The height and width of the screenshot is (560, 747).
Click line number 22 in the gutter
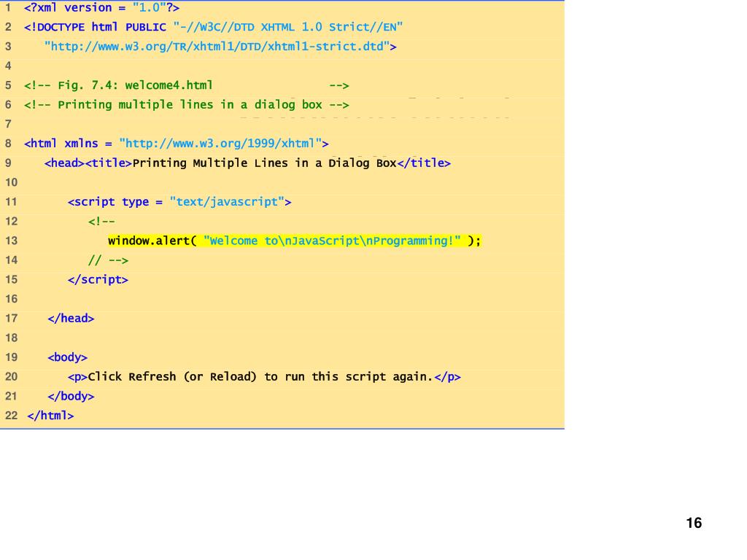(x=12, y=416)
